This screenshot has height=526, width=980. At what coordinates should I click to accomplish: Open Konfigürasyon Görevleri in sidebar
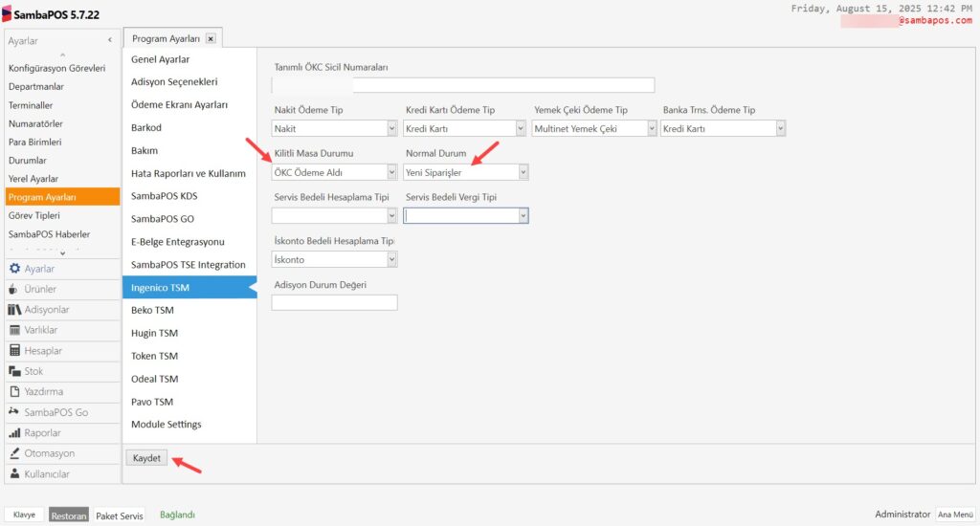pos(62,68)
